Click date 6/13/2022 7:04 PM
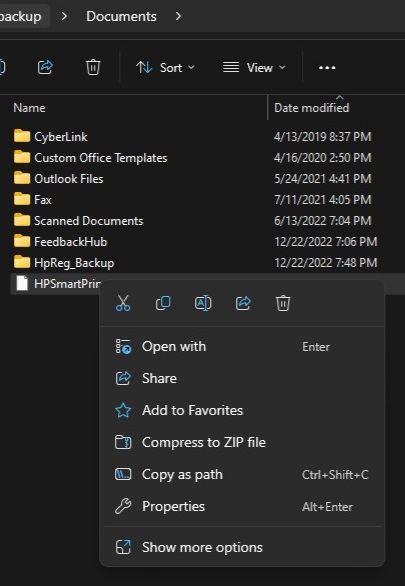 pos(323,220)
